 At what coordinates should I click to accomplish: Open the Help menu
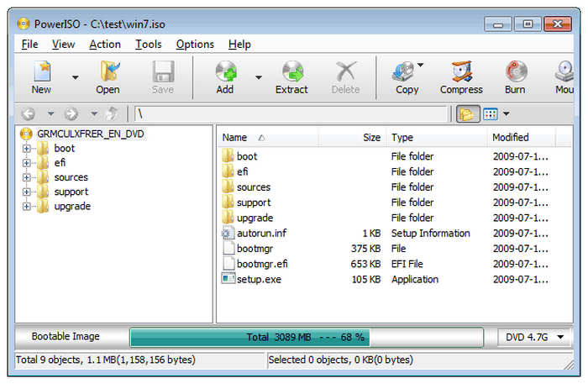tap(239, 45)
